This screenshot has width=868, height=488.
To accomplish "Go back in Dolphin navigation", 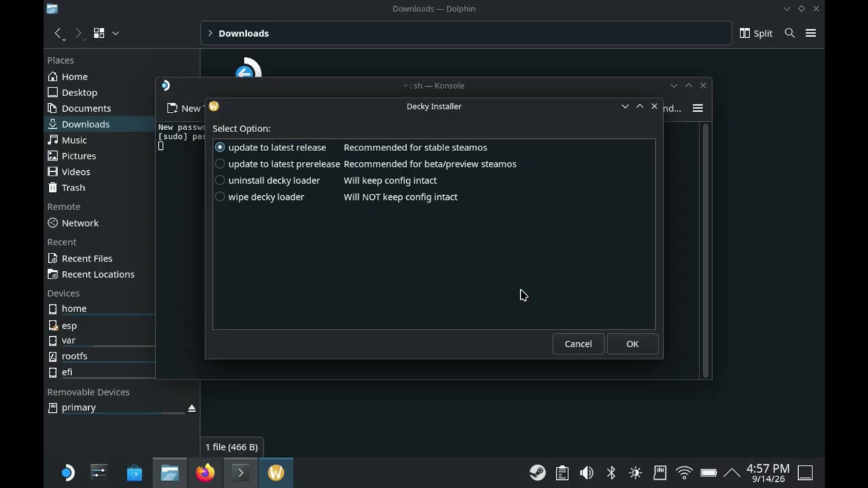I will [58, 33].
